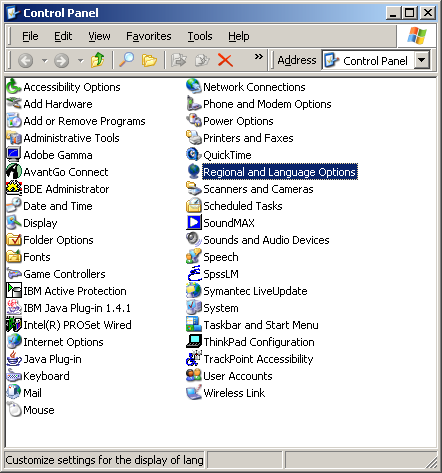Select the System label
This screenshot has height=473, width=442.
click(221, 308)
